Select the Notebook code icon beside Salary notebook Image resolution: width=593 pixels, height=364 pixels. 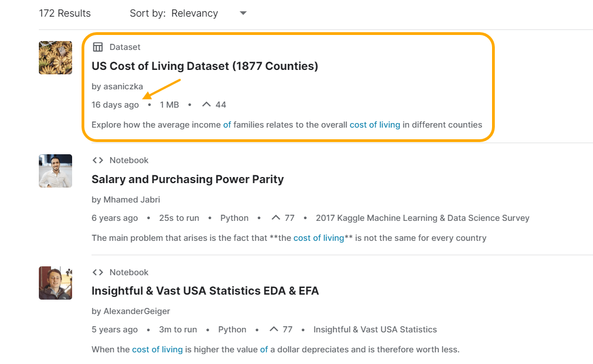coord(97,160)
